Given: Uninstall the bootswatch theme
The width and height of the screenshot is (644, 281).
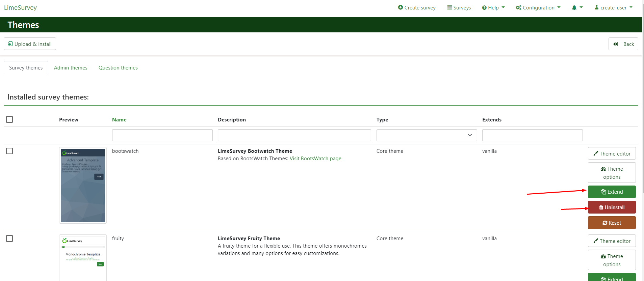Looking at the screenshot, I should point(612,207).
